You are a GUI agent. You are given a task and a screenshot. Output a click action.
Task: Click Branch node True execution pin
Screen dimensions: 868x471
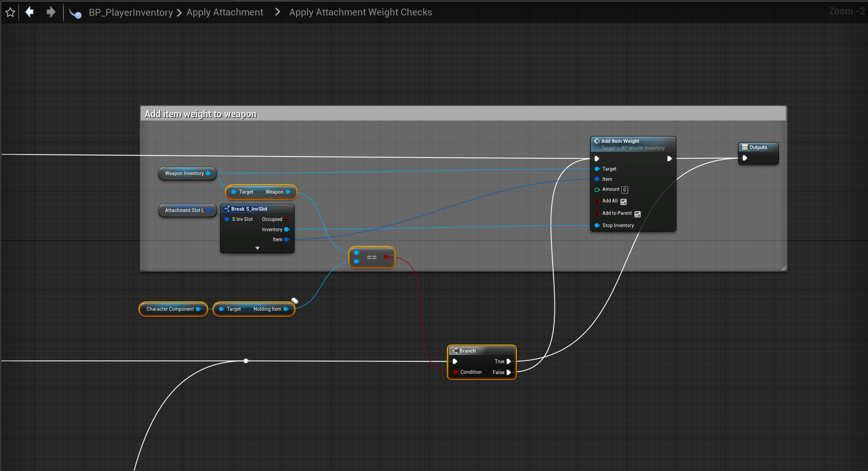pos(509,361)
